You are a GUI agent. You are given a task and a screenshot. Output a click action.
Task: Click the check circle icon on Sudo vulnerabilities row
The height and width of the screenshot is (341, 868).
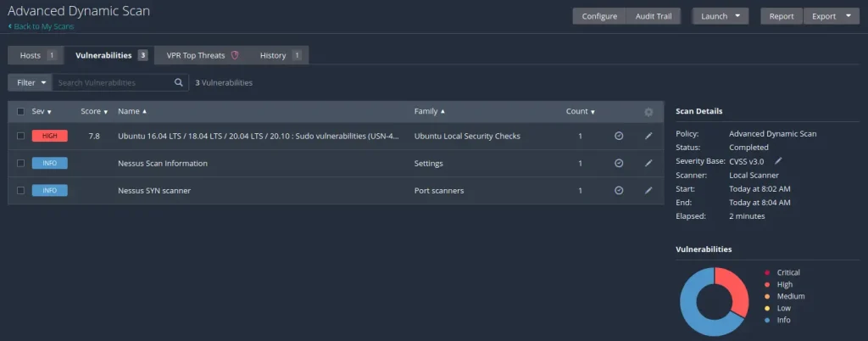coord(619,136)
